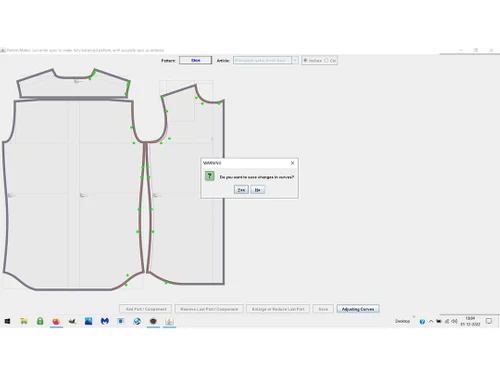Click the brown round taskbar icon
The width and height of the screenshot is (500, 375).
click(153, 321)
